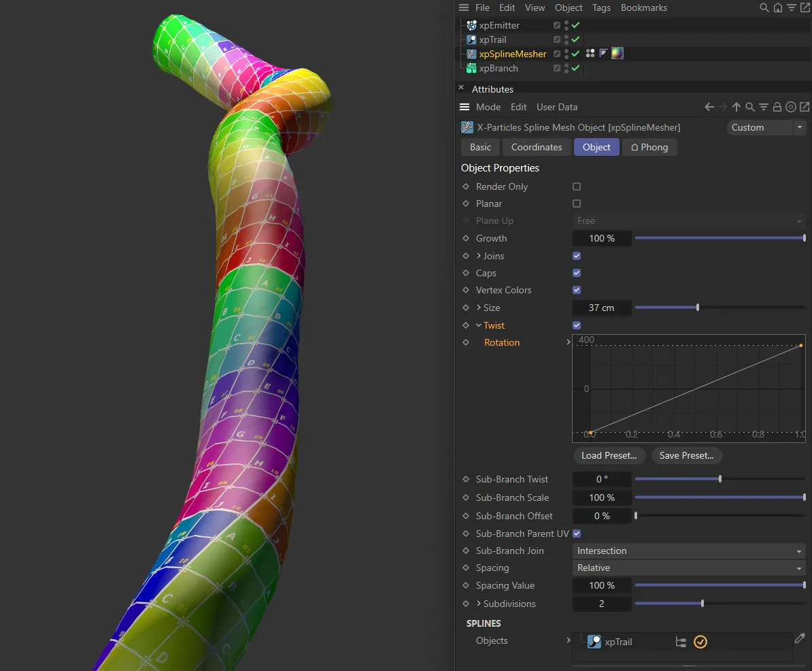The image size is (812, 671).
Task: Click the filter icon in Attributes toolbar
Action: [x=763, y=107]
